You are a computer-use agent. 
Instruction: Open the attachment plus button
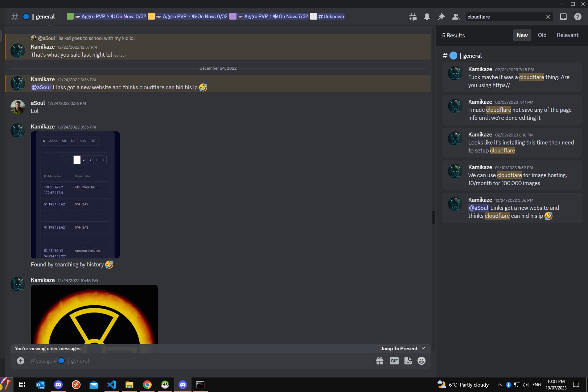[21, 361]
